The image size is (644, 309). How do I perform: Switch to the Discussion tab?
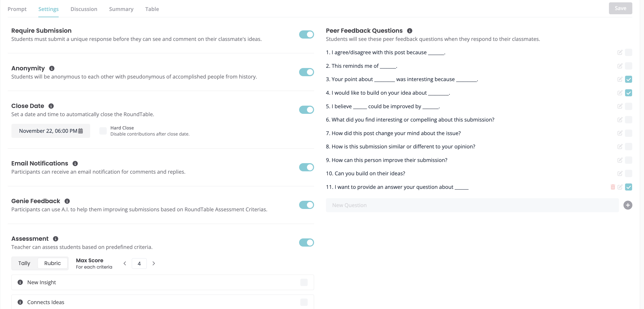point(84,9)
